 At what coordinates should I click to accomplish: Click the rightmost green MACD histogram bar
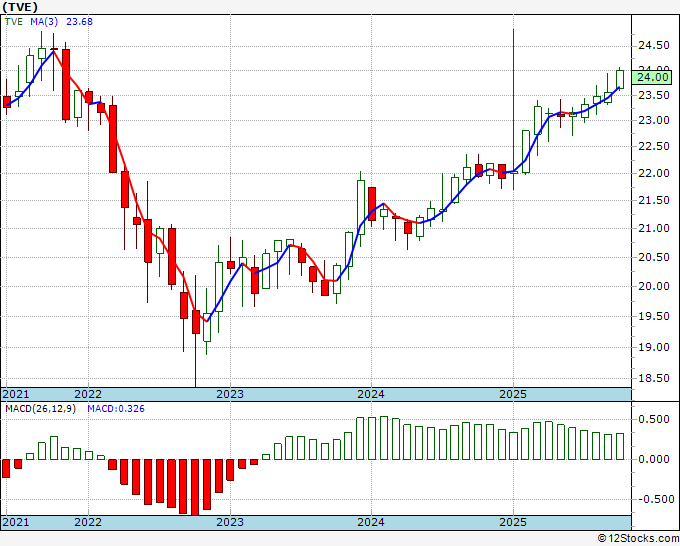620,446
